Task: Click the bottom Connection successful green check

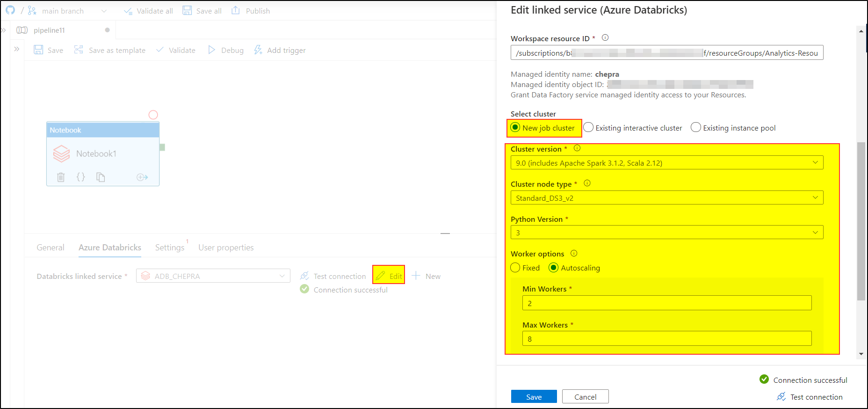Action: [764, 380]
